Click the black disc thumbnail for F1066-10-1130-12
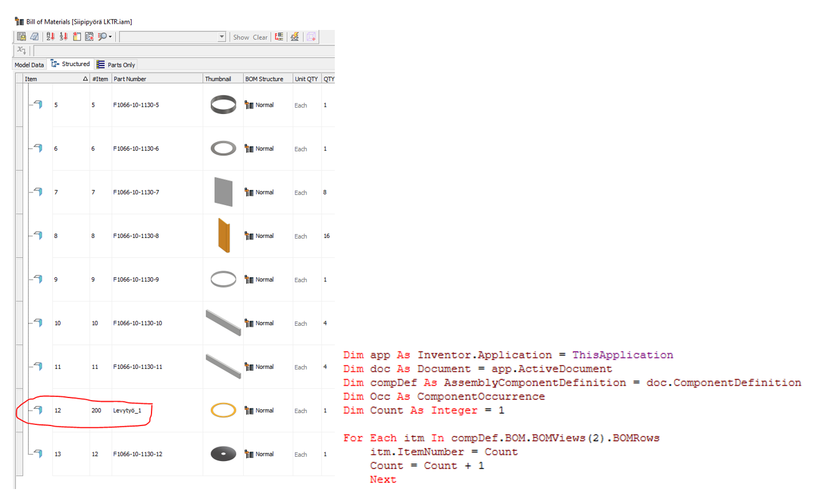This screenshot has height=504, width=823. [223, 454]
